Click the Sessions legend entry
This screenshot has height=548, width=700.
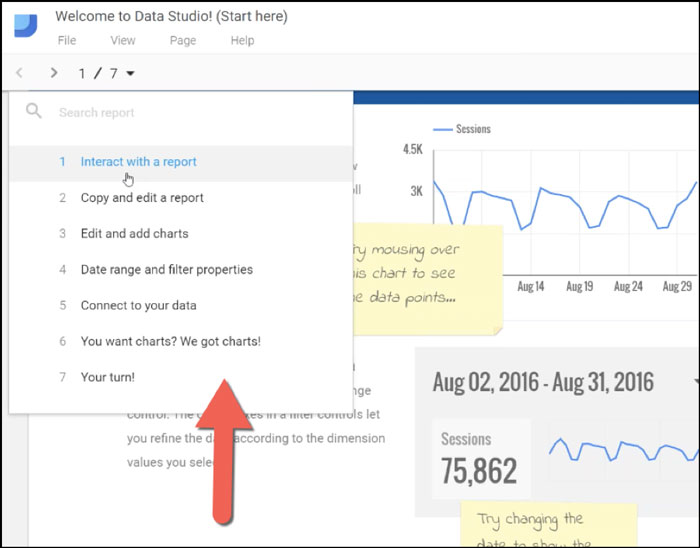pos(462,129)
